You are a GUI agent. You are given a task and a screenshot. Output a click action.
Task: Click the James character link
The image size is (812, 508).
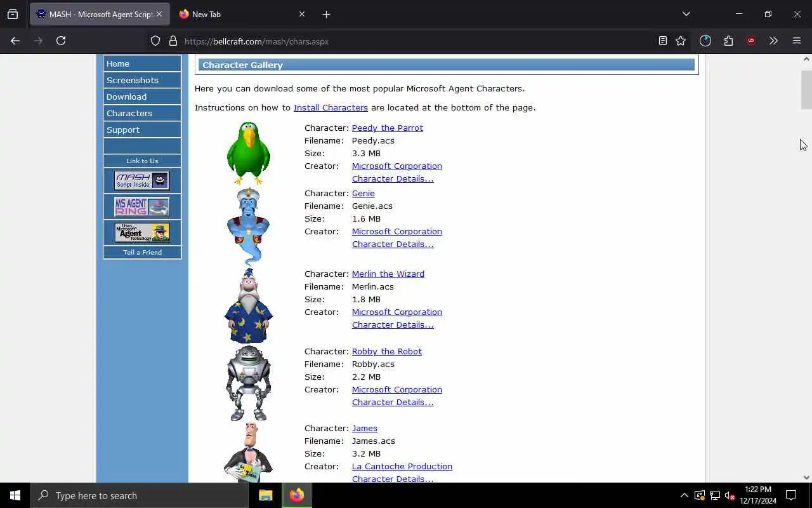(x=365, y=428)
